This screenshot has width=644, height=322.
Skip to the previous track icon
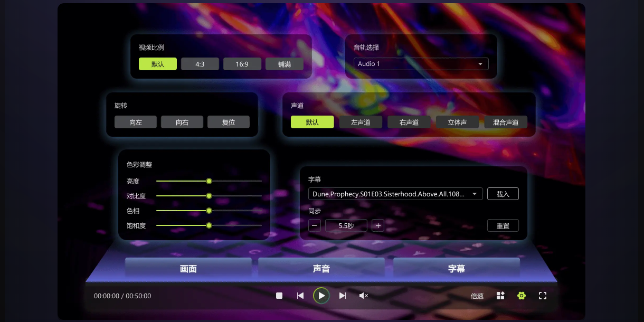point(300,296)
